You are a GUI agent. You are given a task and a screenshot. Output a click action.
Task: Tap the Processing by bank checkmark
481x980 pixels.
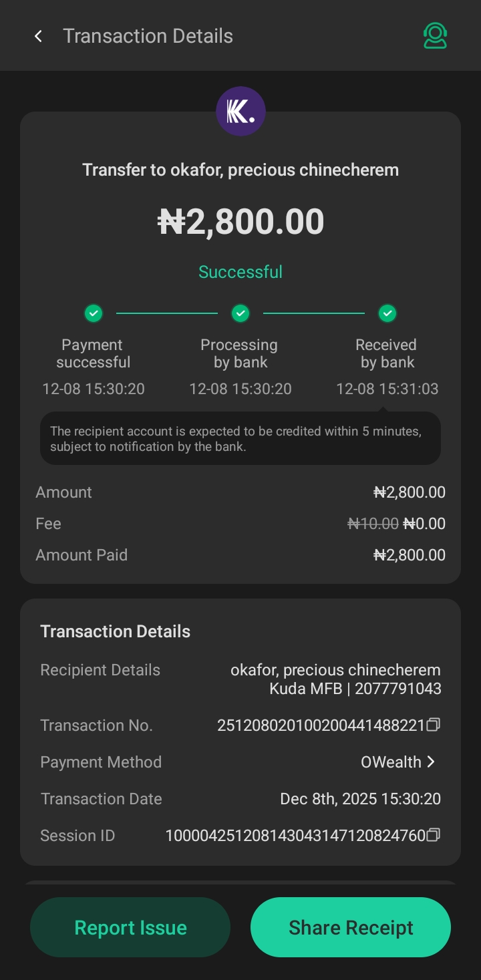(240, 313)
